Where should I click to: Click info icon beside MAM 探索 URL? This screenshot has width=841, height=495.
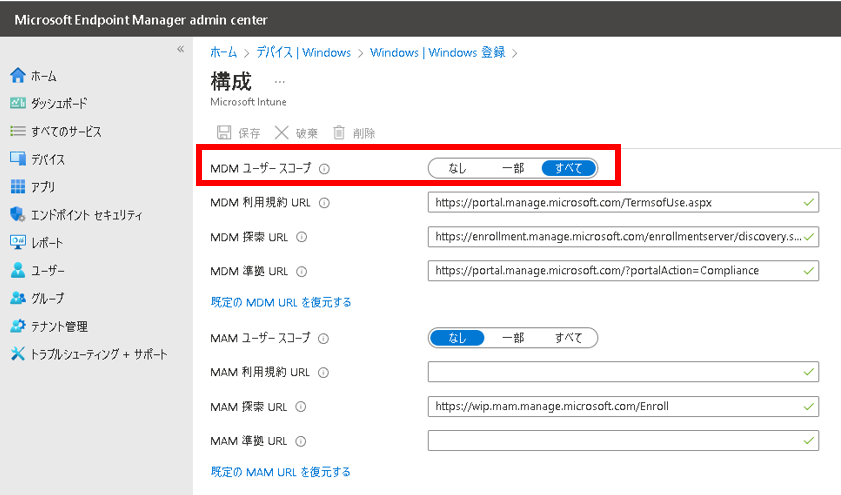click(x=301, y=407)
